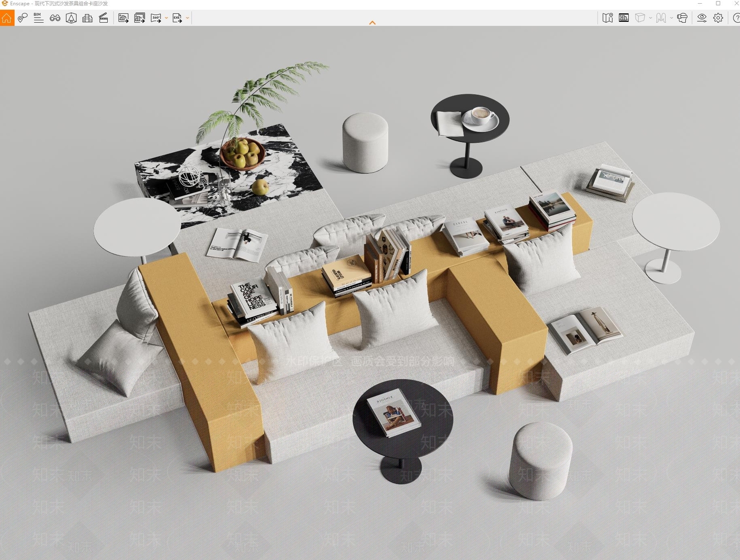Toggle the walk/fly mode wings icon

tap(661, 18)
